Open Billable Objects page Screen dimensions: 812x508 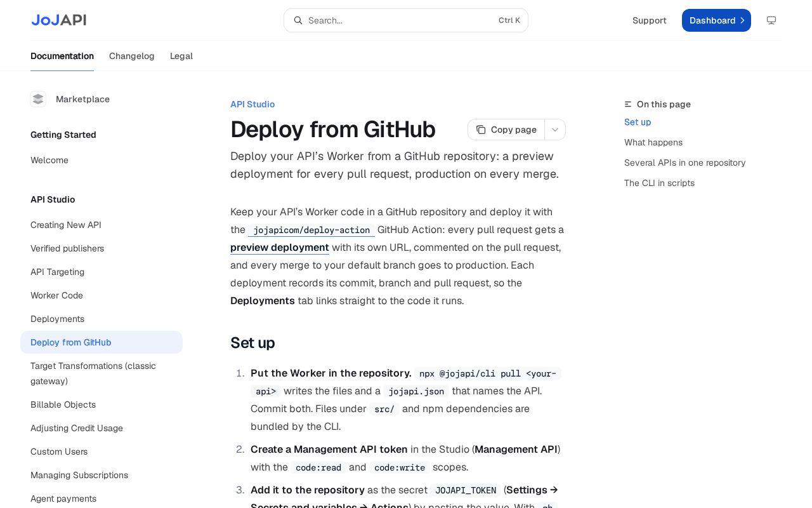[101, 404]
